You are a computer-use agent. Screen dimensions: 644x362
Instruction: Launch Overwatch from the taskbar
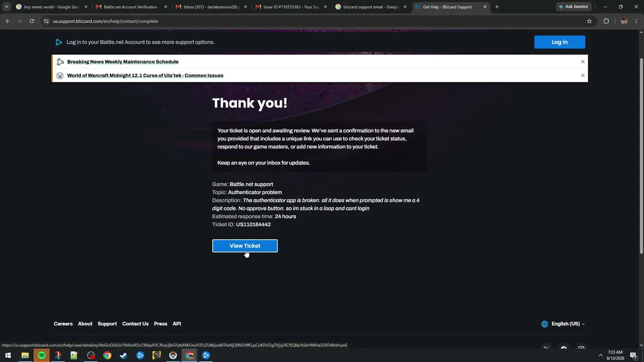click(x=173, y=355)
